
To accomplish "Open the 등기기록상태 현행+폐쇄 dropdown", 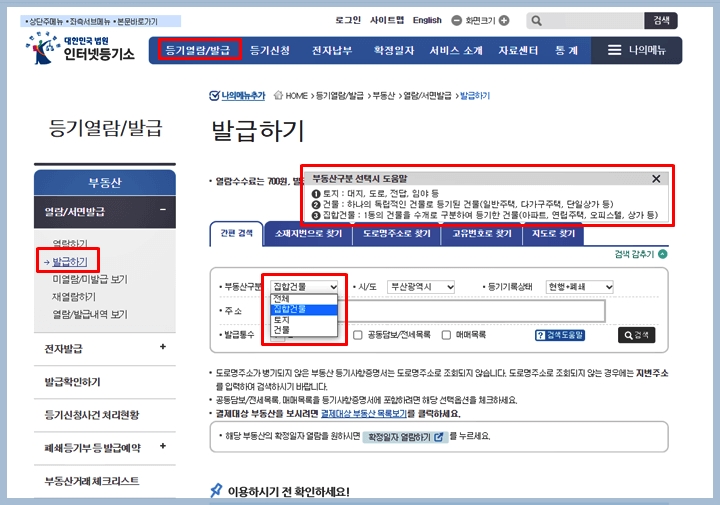I will [579, 287].
